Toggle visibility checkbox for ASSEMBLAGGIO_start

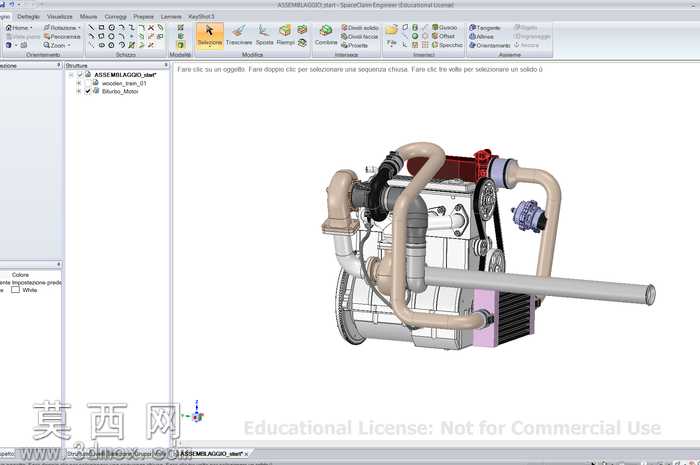pyautogui.click(x=79, y=75)
